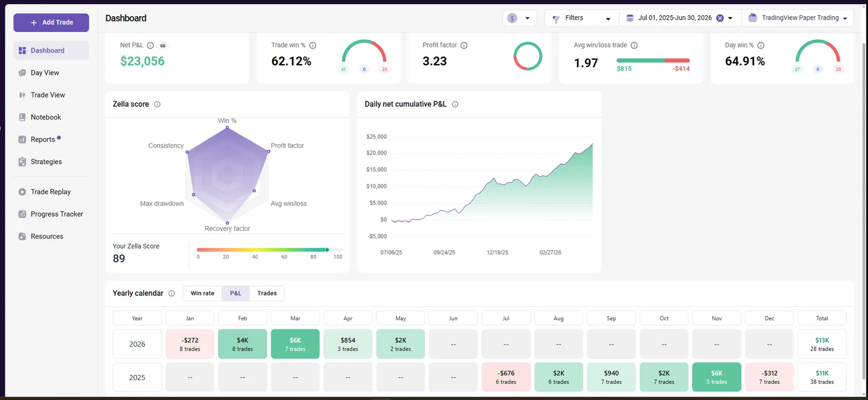Show Day win % info icon
This screenshot has height=400, width=868.
point(761,46)
